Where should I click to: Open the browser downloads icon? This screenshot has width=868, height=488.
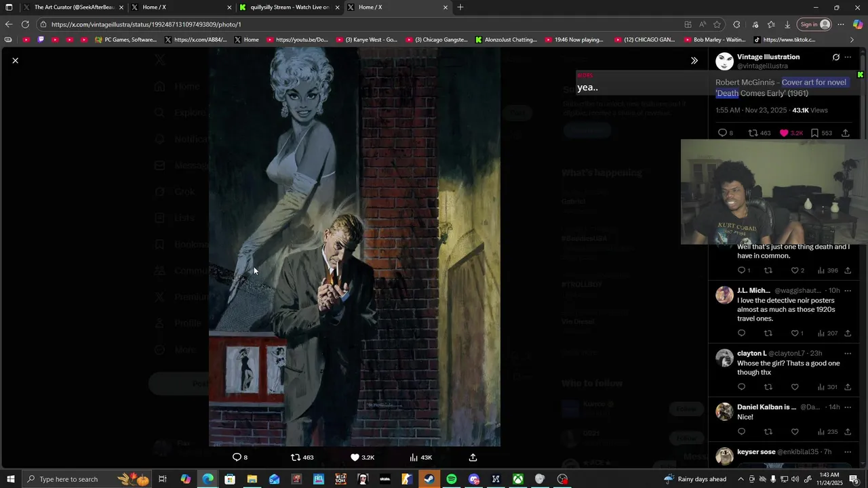(787, 24)
